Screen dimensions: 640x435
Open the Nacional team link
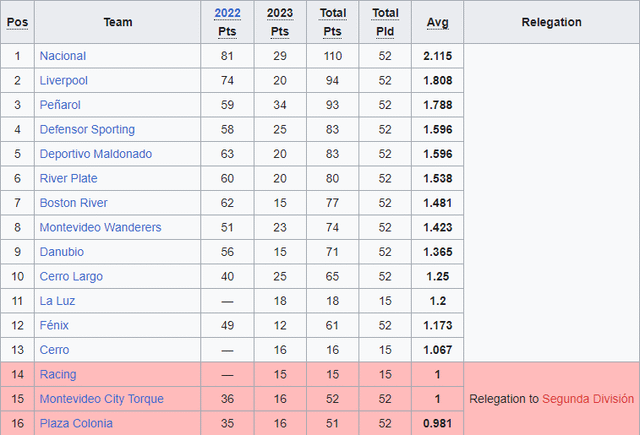(x=62, y=56)
